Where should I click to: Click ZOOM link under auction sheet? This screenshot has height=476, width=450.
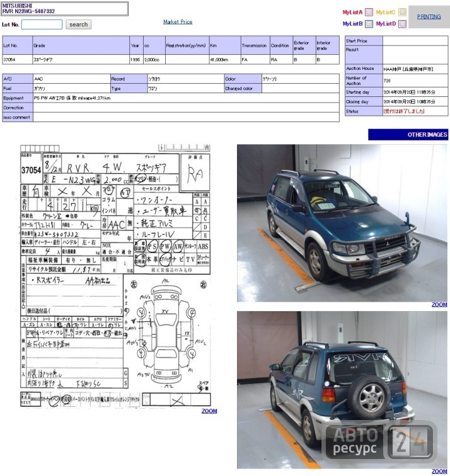[x=209, y=411]
